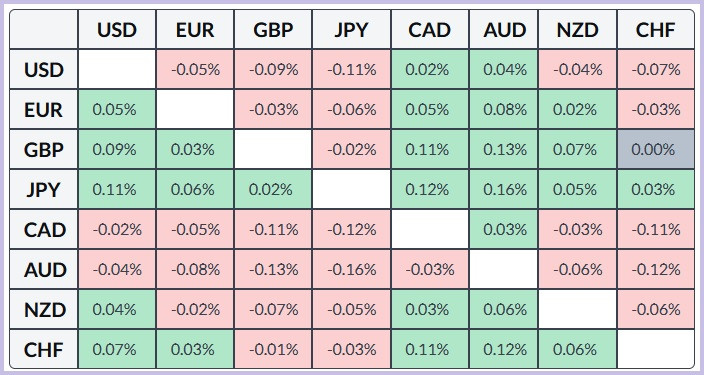Click the NZD row header
Screen dimensions: 704x375
click(44, 309)
